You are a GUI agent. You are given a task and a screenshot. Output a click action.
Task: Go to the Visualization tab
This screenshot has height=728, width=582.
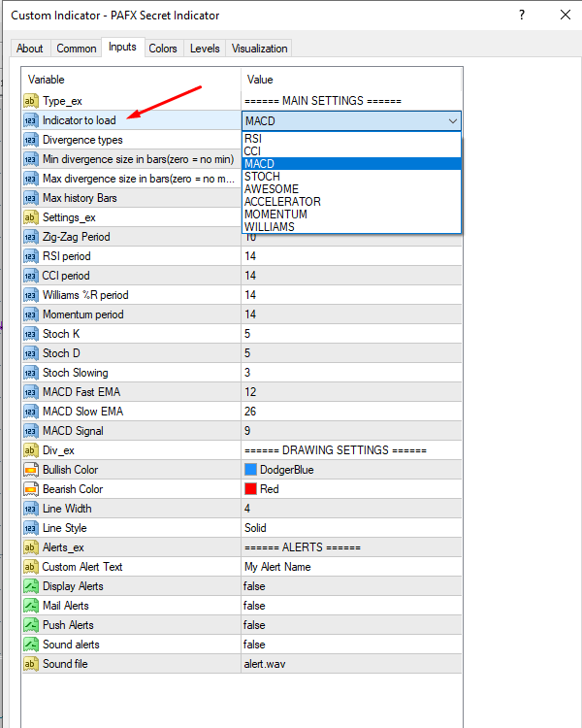(x=259, y=49)
